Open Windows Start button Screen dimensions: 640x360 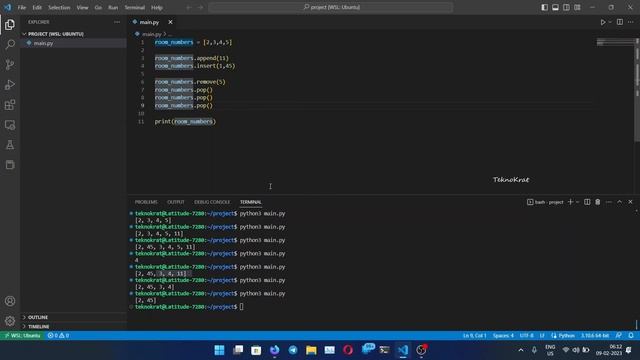coord(219,350)
